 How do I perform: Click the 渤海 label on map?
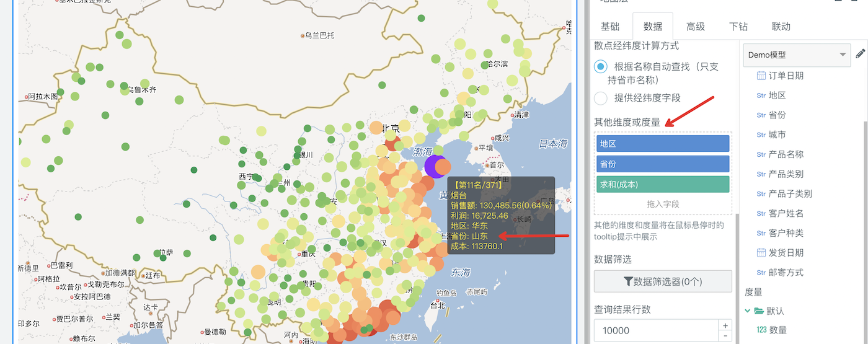422,152
